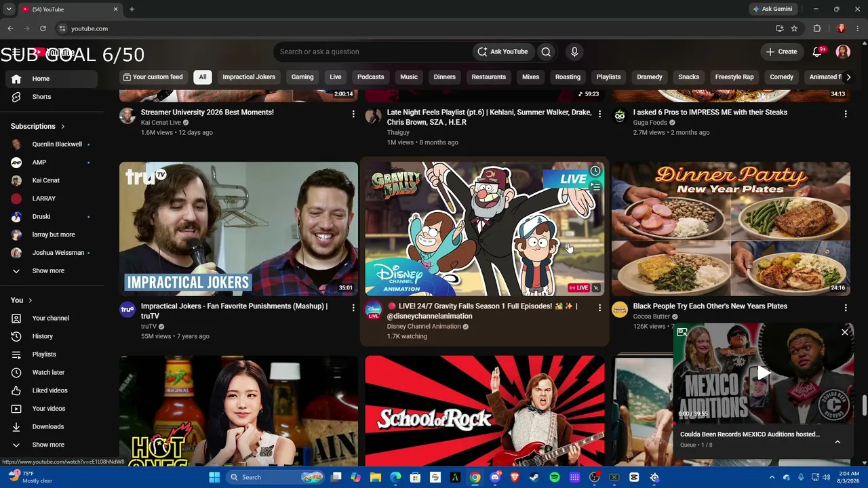Screen dimensions: 868x488
Task: Open the Chrome profile avatar
Action: 841,28
